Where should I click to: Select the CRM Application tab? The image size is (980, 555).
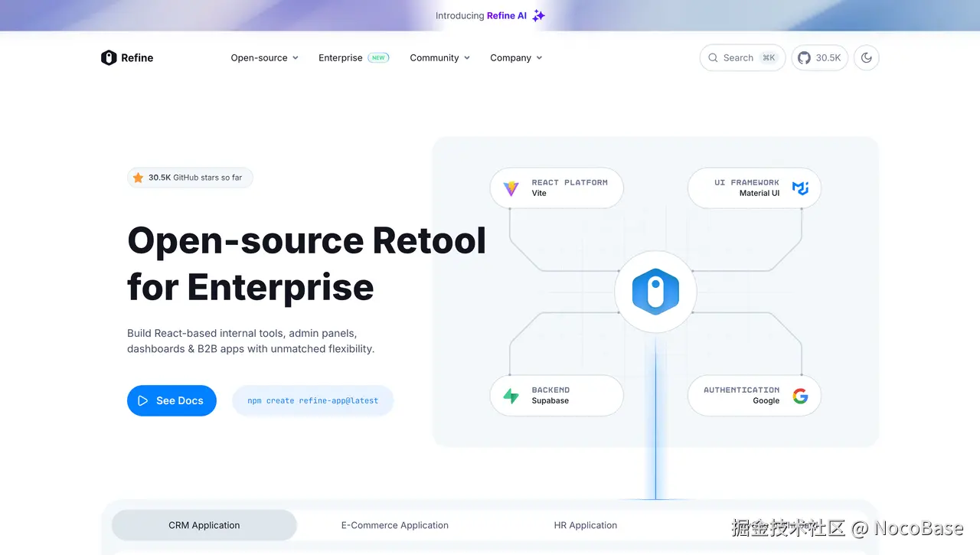pos(204,525)
